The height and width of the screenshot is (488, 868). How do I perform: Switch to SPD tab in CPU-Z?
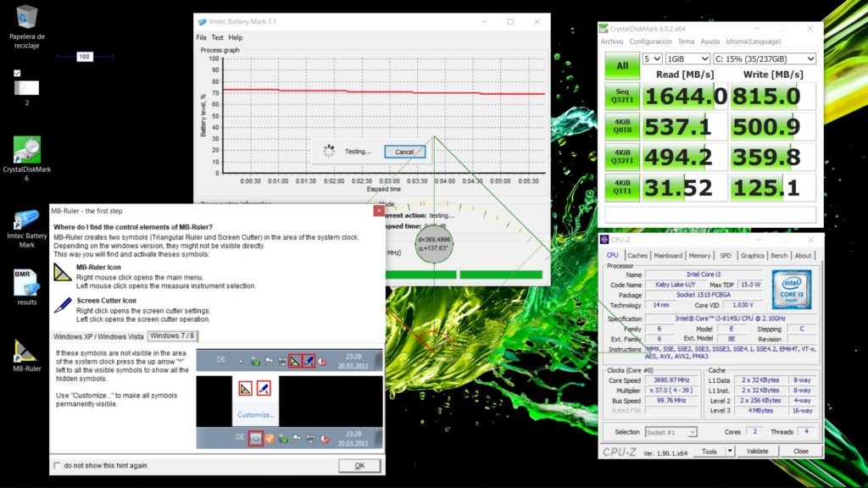point(726,256)
